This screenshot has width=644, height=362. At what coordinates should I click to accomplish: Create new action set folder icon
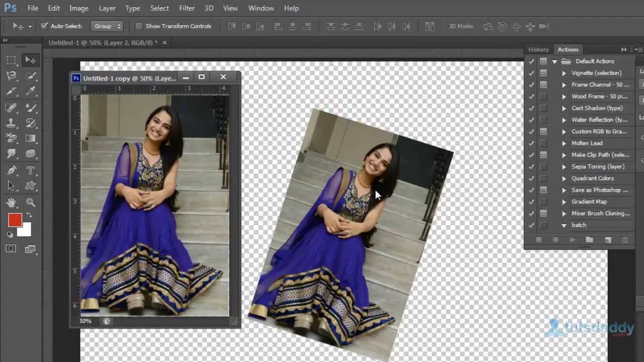point(589,240)
